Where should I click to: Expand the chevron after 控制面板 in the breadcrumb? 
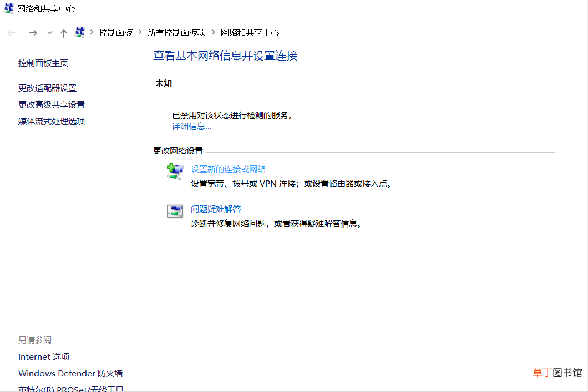point(140,32)
